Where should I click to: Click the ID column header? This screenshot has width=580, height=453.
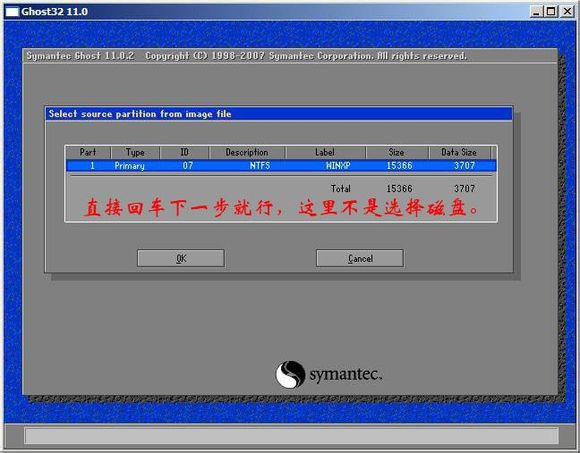184,152
